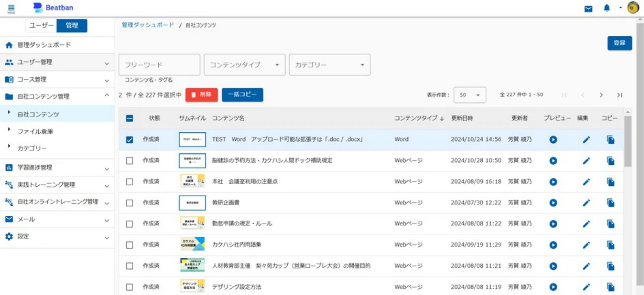The width and height of the screenshot is (644, 295).
Task: Preview 本社 会議室利用の注意点
Action: pos(553,182)
